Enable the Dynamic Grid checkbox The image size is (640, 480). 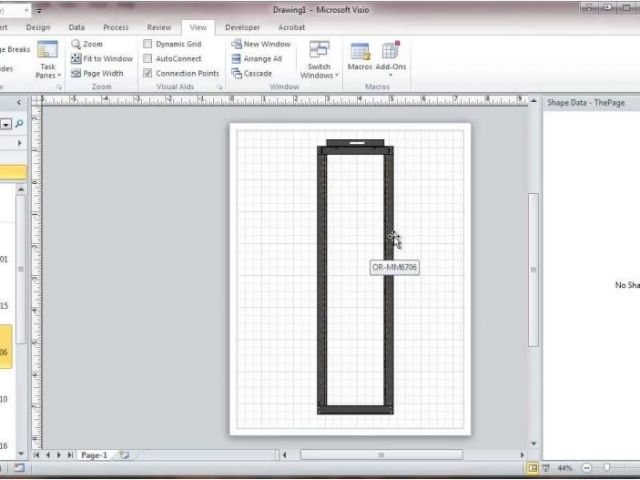148,44
